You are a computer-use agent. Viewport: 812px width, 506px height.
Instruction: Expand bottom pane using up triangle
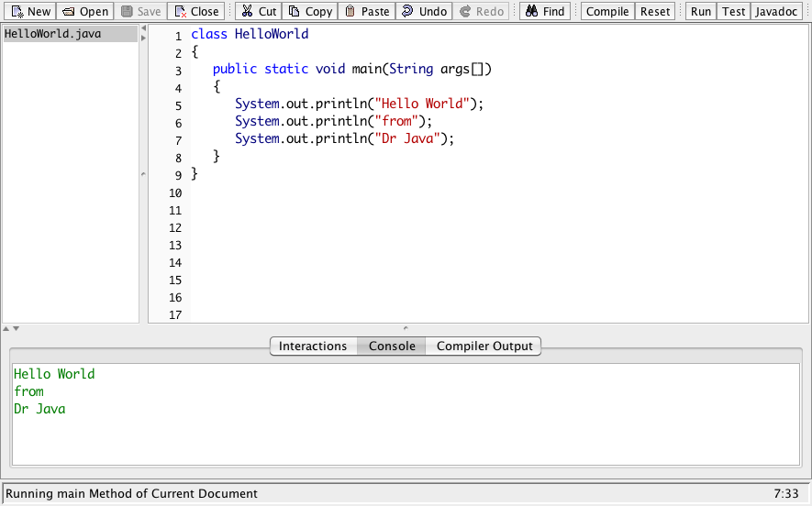[6, 328]
